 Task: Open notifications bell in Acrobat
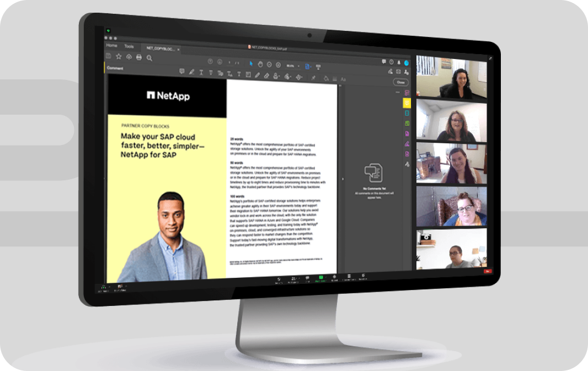click(399, 62)
